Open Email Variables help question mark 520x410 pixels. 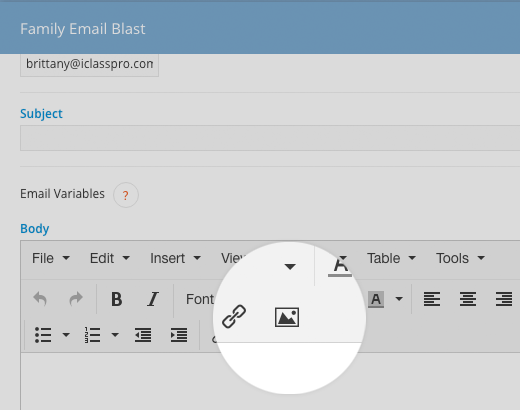click(126, 195)
